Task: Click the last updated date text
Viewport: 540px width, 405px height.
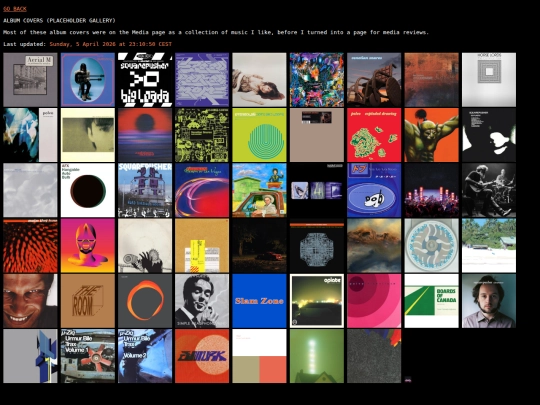Action: tap(111, 44)
